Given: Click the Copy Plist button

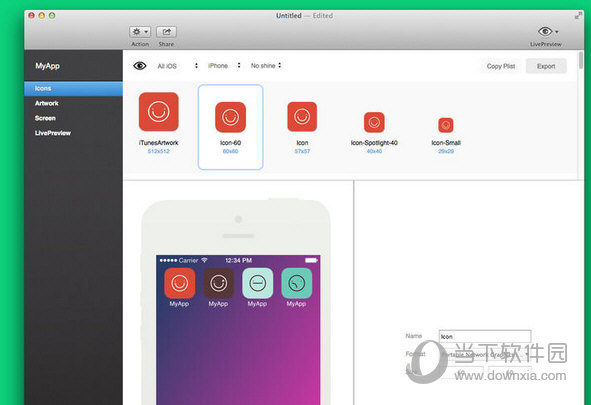Looking at the screenshot, I should (501, 66).
